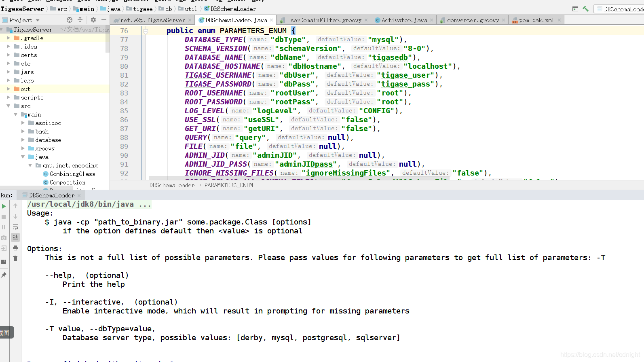Click the down stack trace arrow

pyautogui.click(x=15, y=216)
